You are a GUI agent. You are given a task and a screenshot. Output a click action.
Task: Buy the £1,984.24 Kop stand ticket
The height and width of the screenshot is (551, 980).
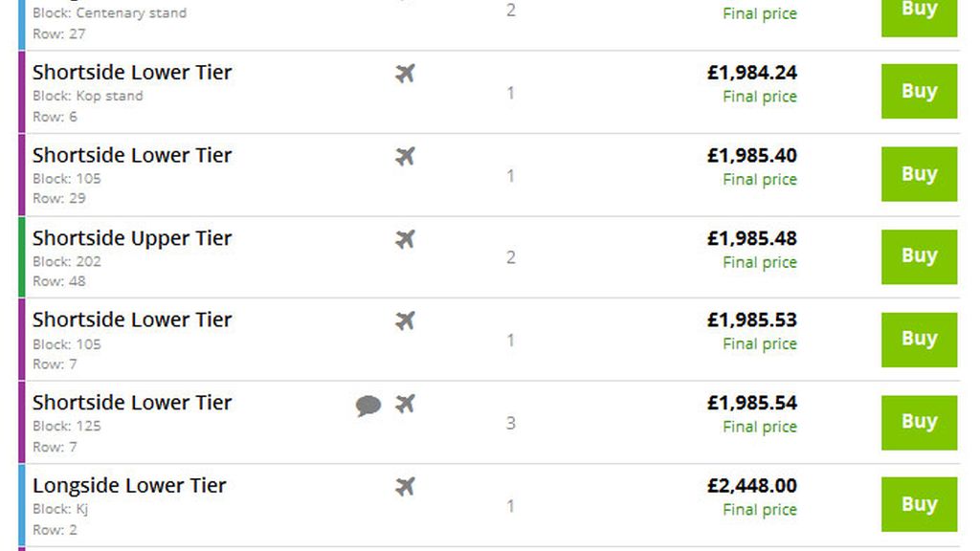pyautogui.click(x=919, y=91)
